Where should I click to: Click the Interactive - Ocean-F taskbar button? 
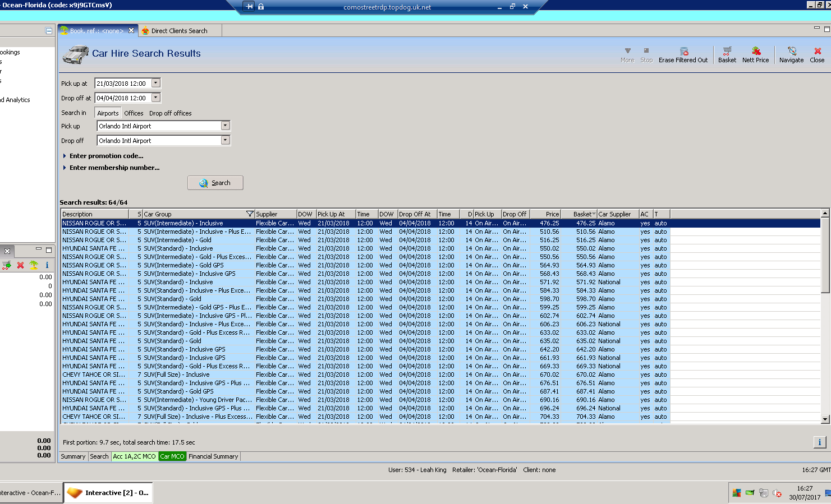tap(31, 493)
